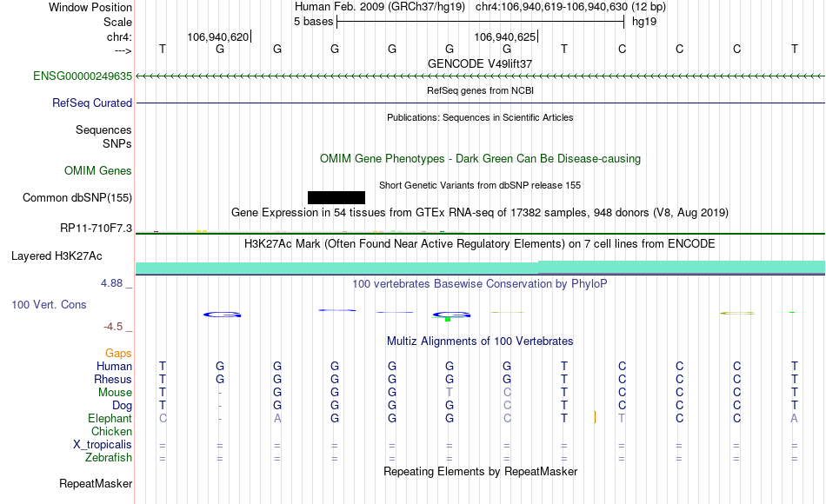The height and width of the screenshot is (504, 826).
Task: Click the 100 Vert. Cons label
Action: click(x=49, y=304)
